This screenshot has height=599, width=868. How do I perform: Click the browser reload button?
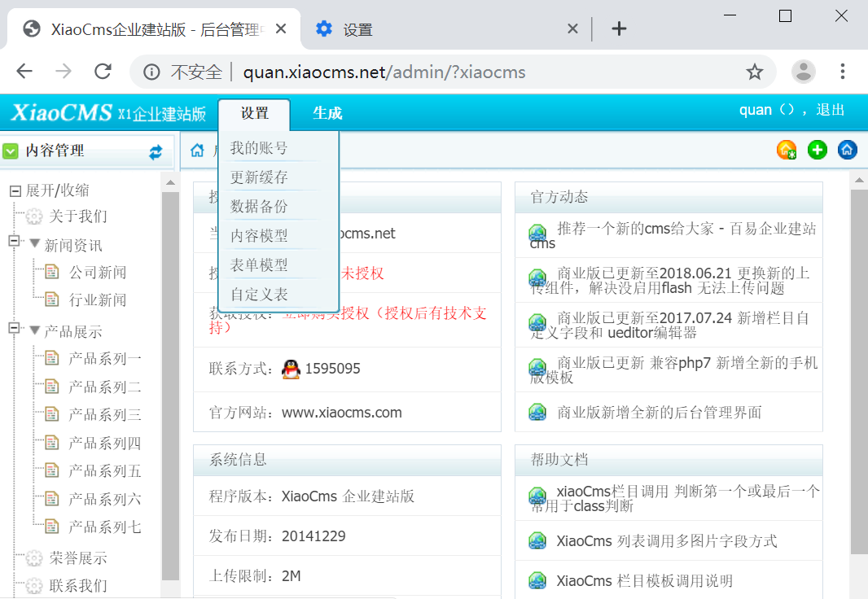tap(103, 72)
